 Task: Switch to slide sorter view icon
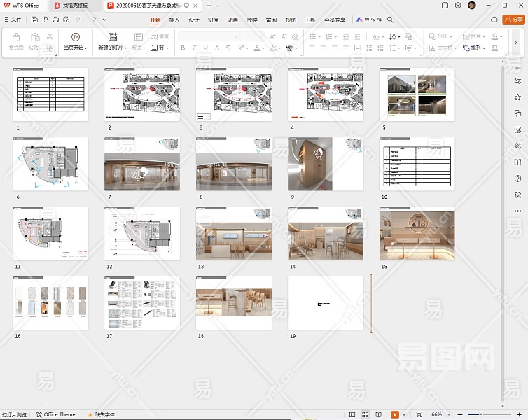tap(366, 414)
